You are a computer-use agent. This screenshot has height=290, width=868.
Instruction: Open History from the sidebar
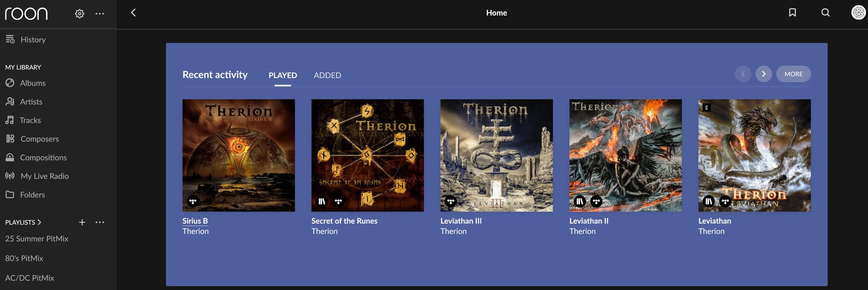coord(33,40)
